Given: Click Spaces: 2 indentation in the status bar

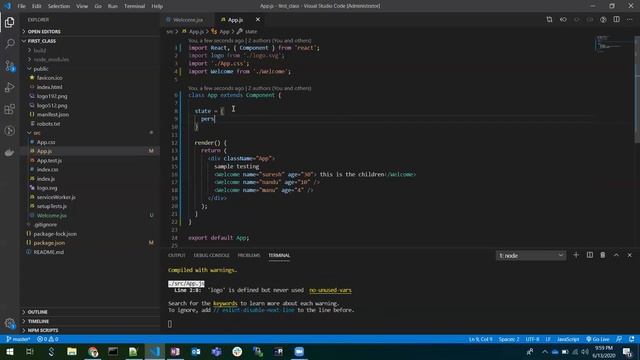Looking at the screenshot, I should tap(509, 339).
